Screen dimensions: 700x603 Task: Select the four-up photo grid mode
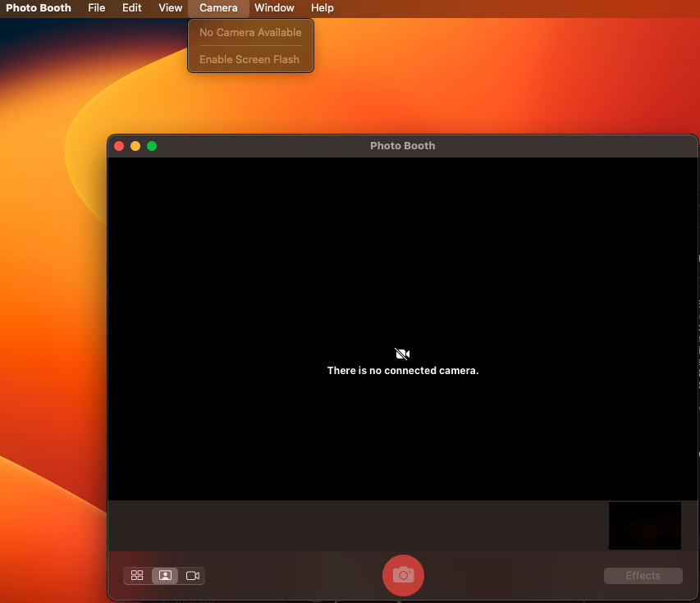pos(137,575)
